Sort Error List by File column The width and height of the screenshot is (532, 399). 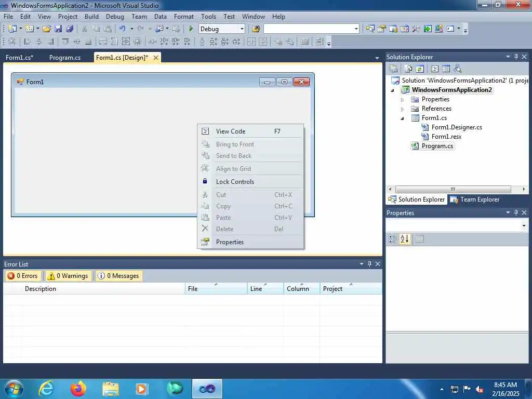coord(216,288)
